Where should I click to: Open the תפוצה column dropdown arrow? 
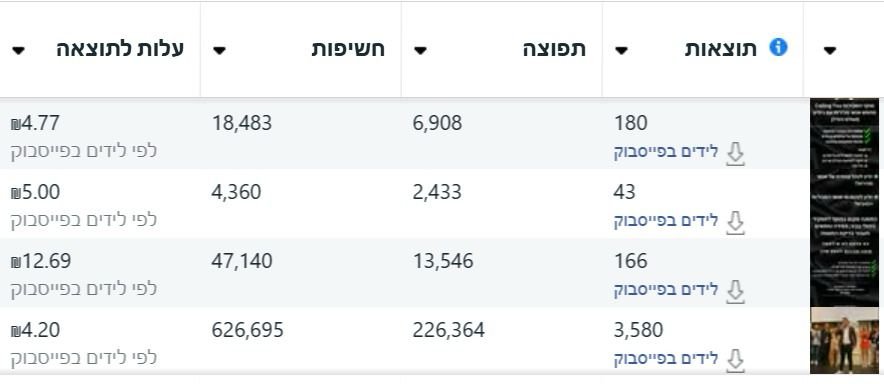pos(420,51)
